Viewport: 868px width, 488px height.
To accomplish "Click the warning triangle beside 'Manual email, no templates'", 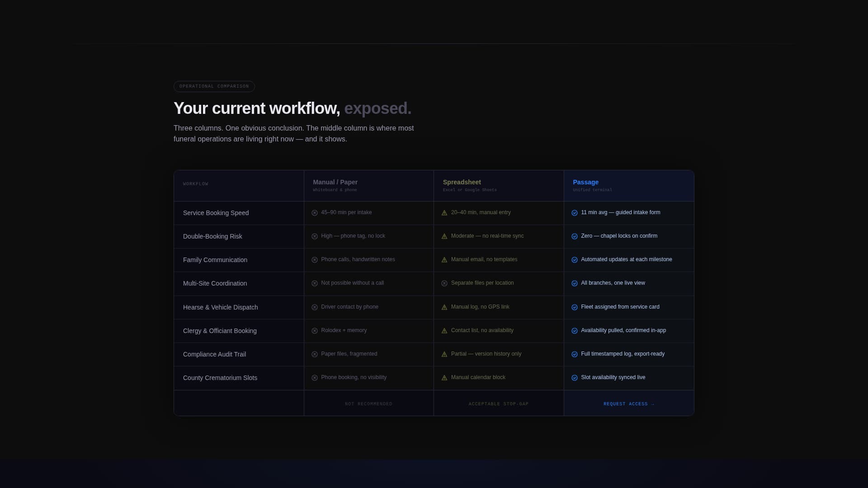I will tap(444, 260).
